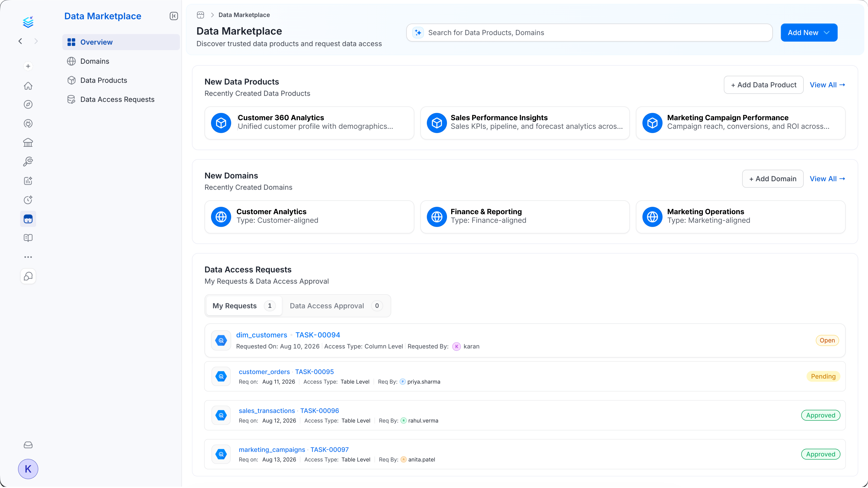The height and width of the screenshot is (488, 868).
Task: Open the TASK-00096 link
Action: pos(319,411)
